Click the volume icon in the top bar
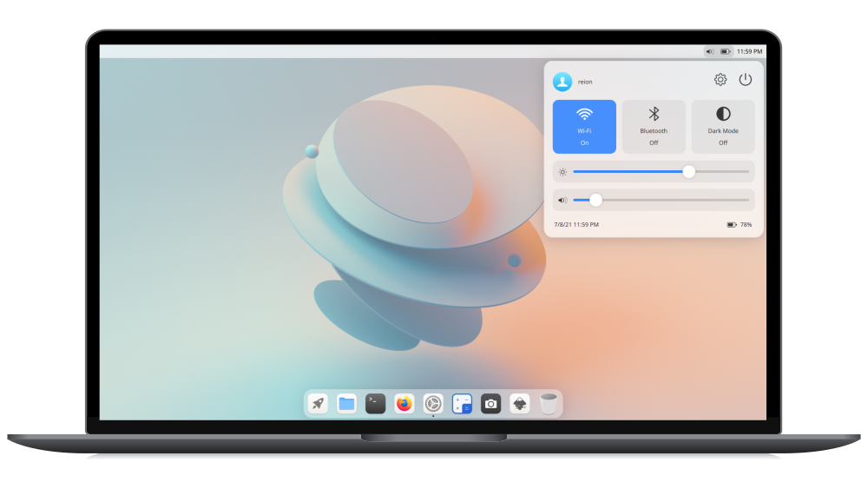Image resolution: width=868 pixels, height=489 pixels. pos(710,51)
